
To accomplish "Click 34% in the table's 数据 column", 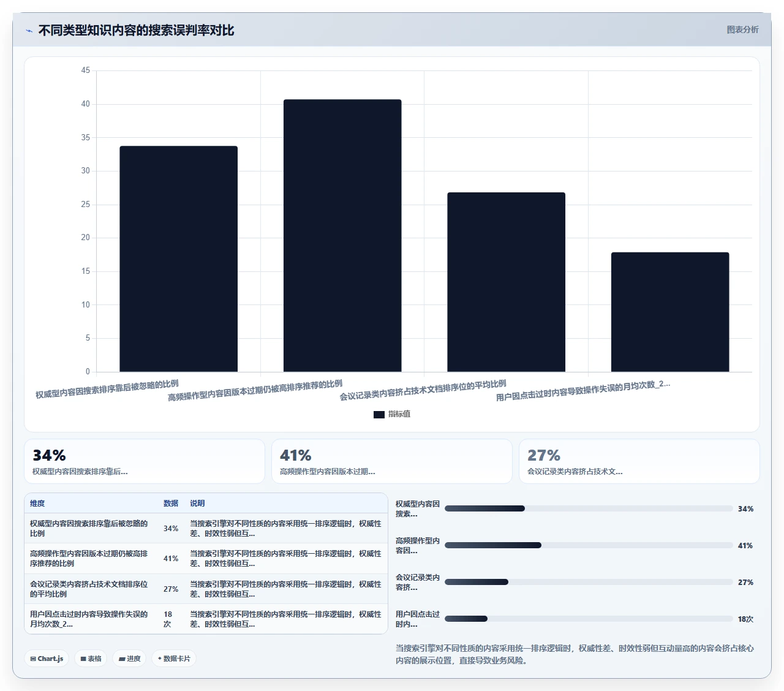I will [x=171, y=529].
